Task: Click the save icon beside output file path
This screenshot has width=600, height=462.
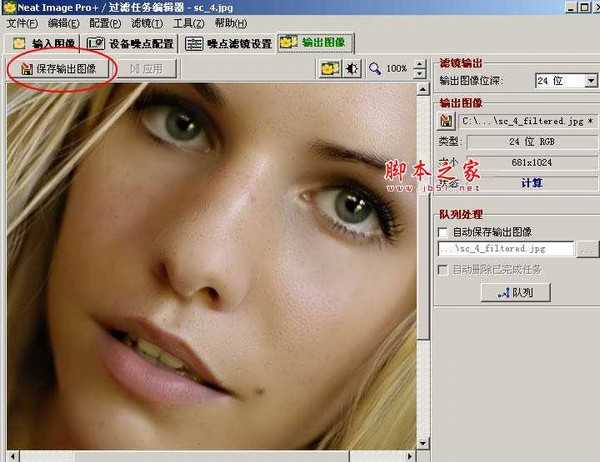Action: (x=447, y=121)
